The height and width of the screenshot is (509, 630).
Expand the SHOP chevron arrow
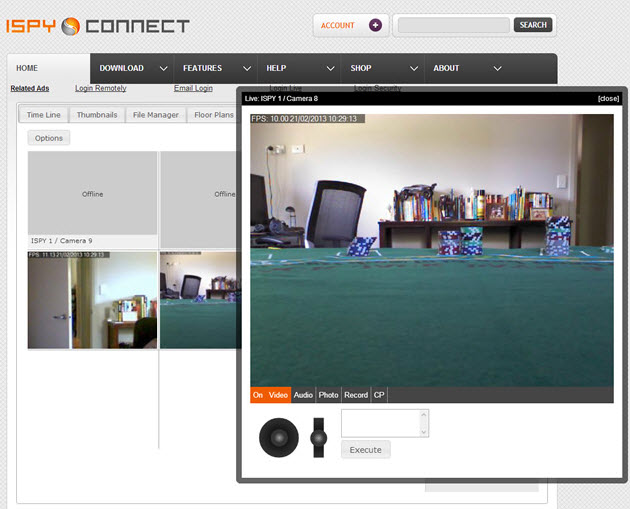(414, 68)
